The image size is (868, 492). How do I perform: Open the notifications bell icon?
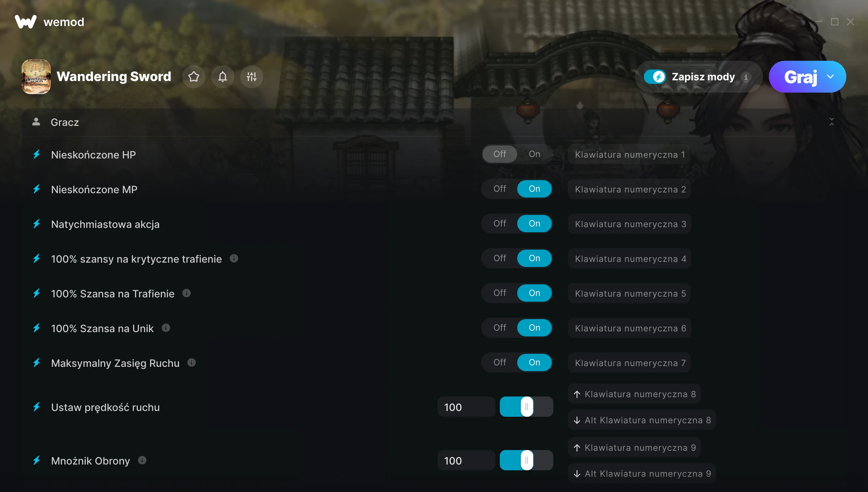pos(223,77)
